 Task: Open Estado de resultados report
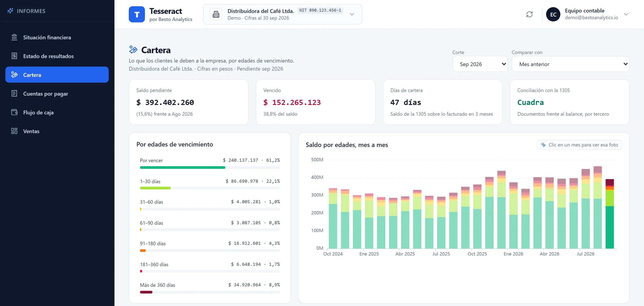click(57, 56)
